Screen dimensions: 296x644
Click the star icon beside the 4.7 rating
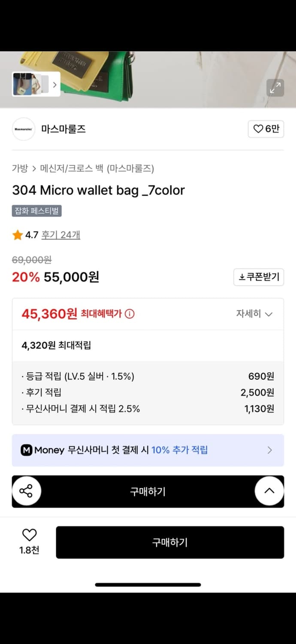(x=17, y=235)
